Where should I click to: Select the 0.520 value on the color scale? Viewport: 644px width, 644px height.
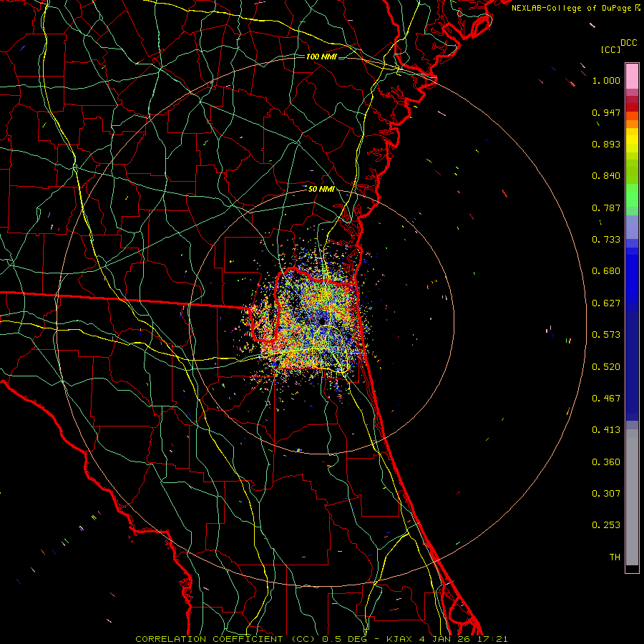(x=606, y=367)
